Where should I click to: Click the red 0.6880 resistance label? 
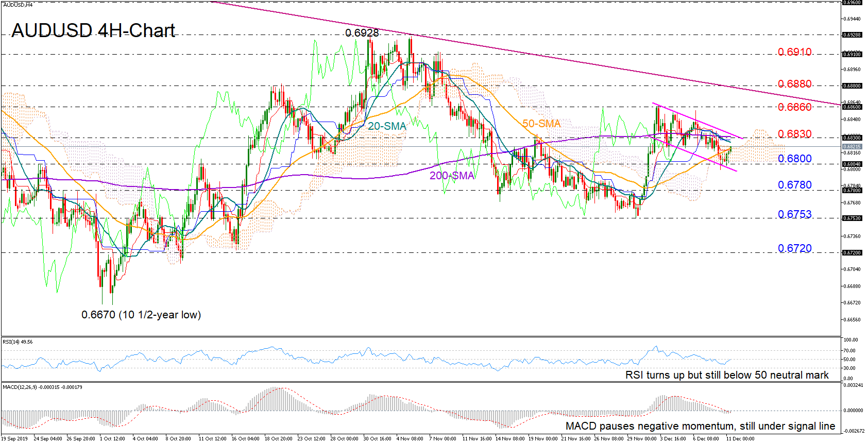click(x=794, y=84)
